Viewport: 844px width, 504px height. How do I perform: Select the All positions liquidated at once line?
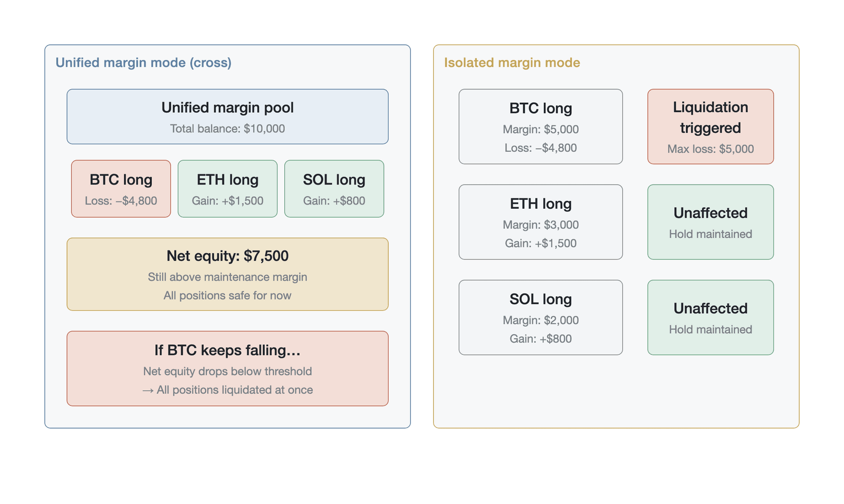pyautogui.click(x=227, y=390)
